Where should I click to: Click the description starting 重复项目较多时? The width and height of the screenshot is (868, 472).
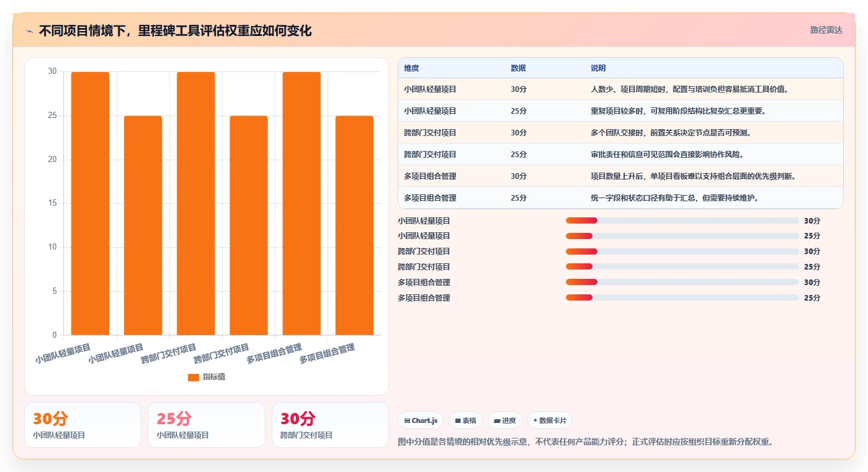pos(678,111)
